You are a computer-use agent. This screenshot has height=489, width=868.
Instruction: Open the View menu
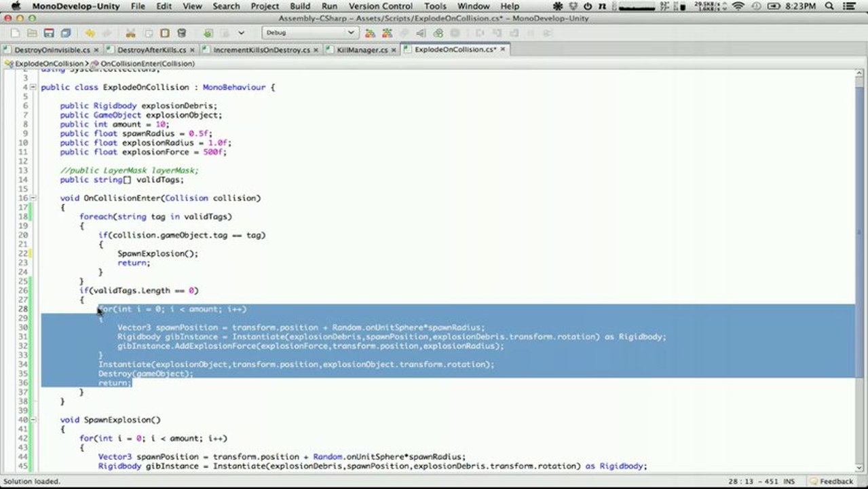pos(192,6)
